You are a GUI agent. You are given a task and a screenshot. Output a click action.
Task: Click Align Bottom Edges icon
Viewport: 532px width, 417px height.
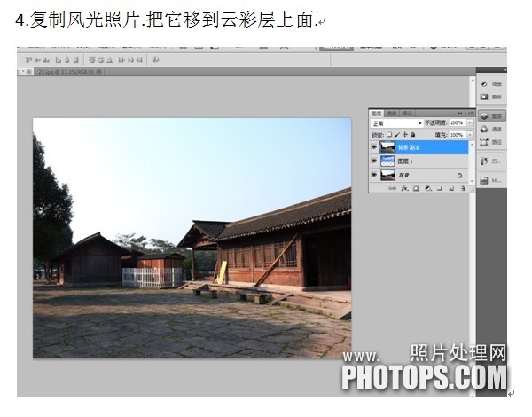[x=46, y=60]
